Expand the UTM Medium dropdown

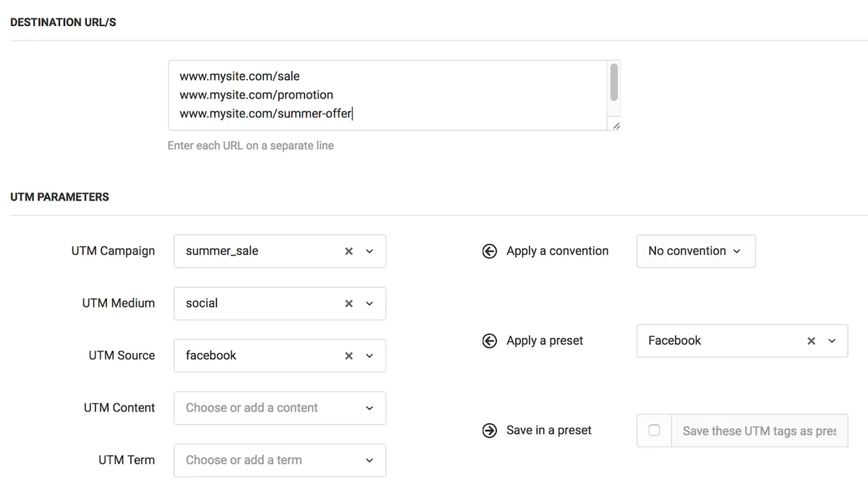[370, 303]
